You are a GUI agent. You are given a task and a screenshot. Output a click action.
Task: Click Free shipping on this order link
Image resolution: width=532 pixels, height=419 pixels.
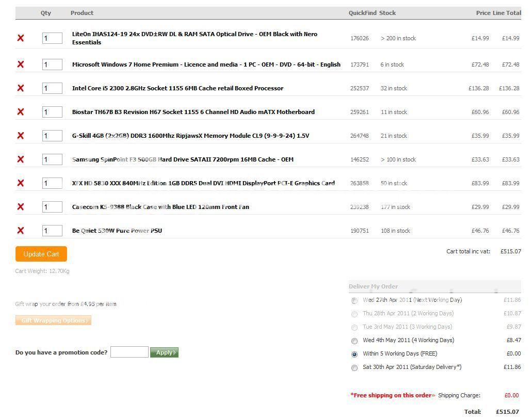[393, 395]
